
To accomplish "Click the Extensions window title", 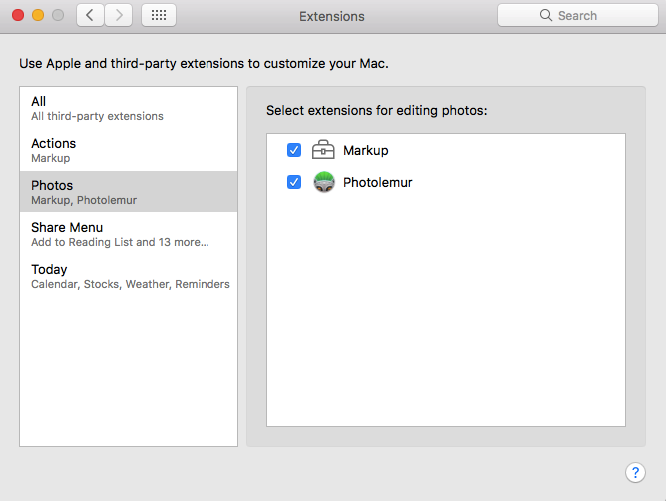I will [332, 16].
